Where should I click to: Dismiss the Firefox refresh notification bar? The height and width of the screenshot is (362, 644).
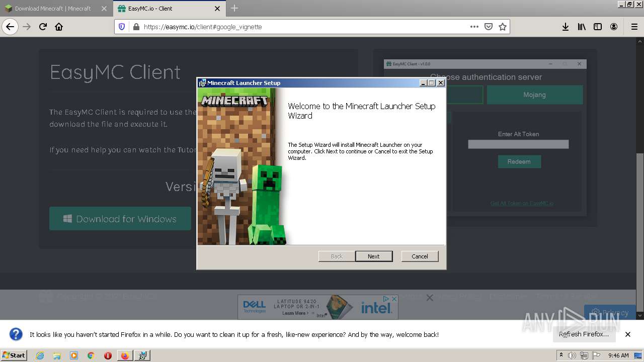(x=628, y=334)
